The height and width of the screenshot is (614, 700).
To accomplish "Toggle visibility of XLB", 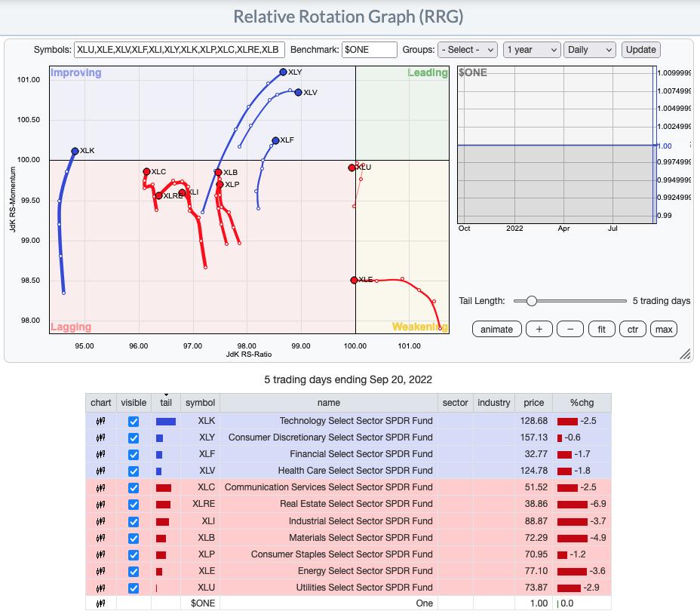I will click(134, 538).
